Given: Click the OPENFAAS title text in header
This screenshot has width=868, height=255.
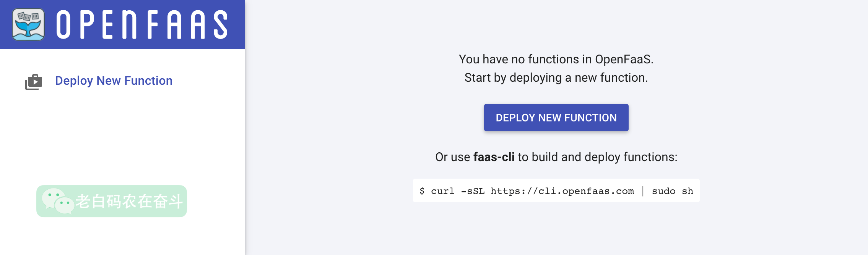Looking at the screenshot, I should click(142, 24).
